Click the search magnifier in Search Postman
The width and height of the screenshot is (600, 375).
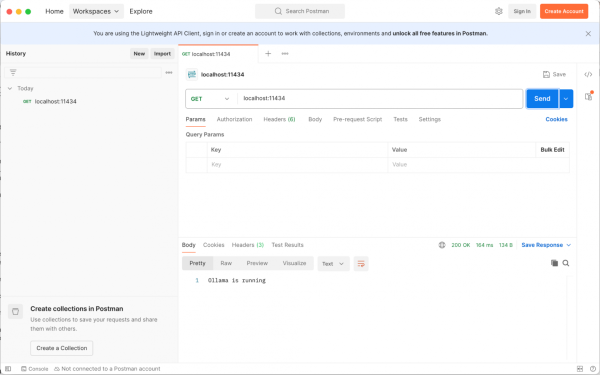click(x=278, y=11)
